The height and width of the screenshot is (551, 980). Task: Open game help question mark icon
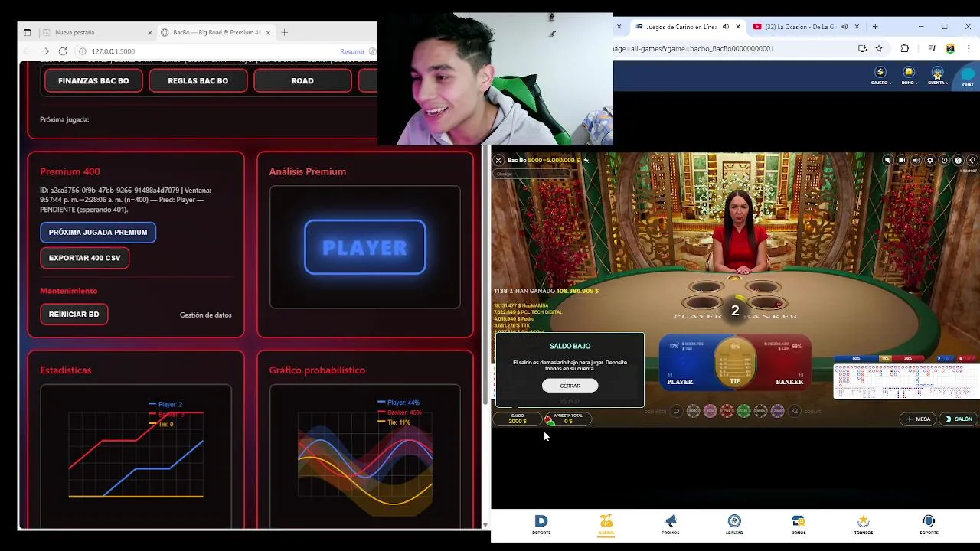(x=959, y=160)
